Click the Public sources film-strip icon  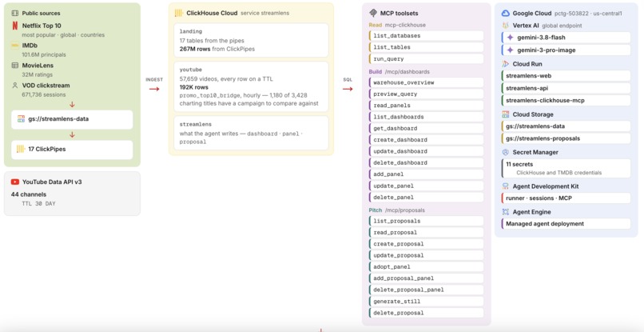click(x=15, y=13)
